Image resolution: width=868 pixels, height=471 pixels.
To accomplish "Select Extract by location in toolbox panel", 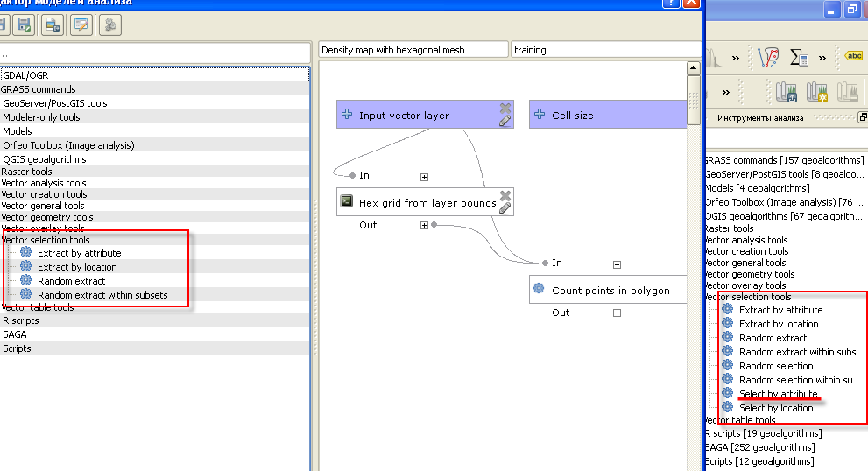I will (x=779, y=324).
